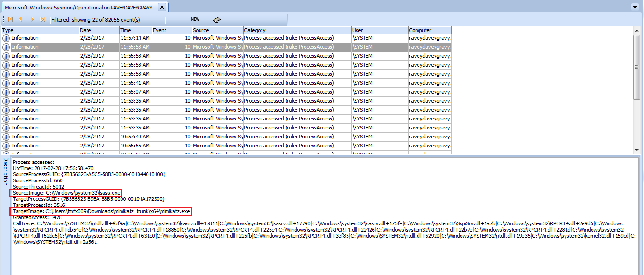The width and height of the screenshot is (644, 275).
Task: Click the Source cell of the 10:57:40 AM event
Action: (x=218, y=137)
